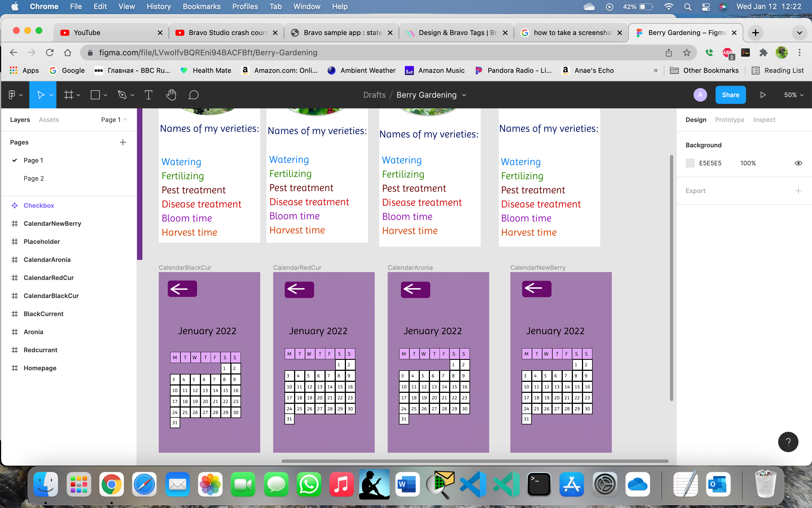The image size is (812, 508).
Task: Open the Figma help question mark button
Action: pos(788,442)
